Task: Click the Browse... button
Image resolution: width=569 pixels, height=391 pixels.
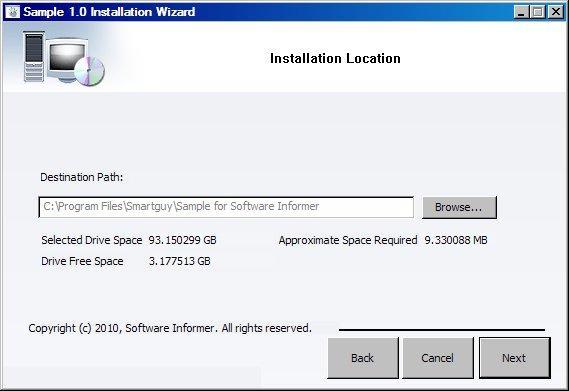Action: [459, 207]
